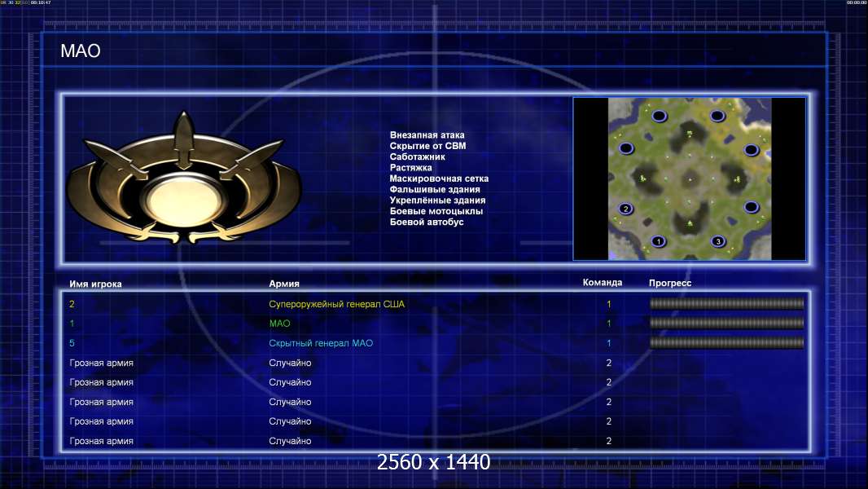Select the Укреплённые здания ability line
The width and height of the screenshot is (868, 489).
[x=437, y=200]
